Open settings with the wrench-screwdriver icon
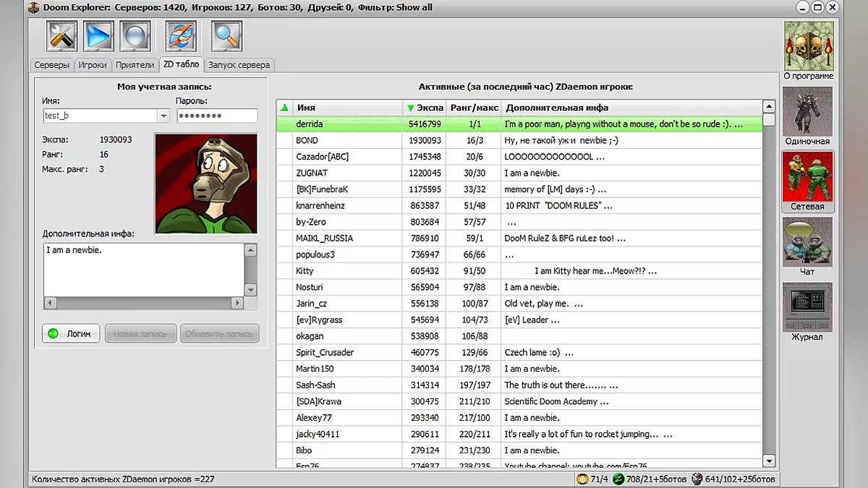 [61, 35]
